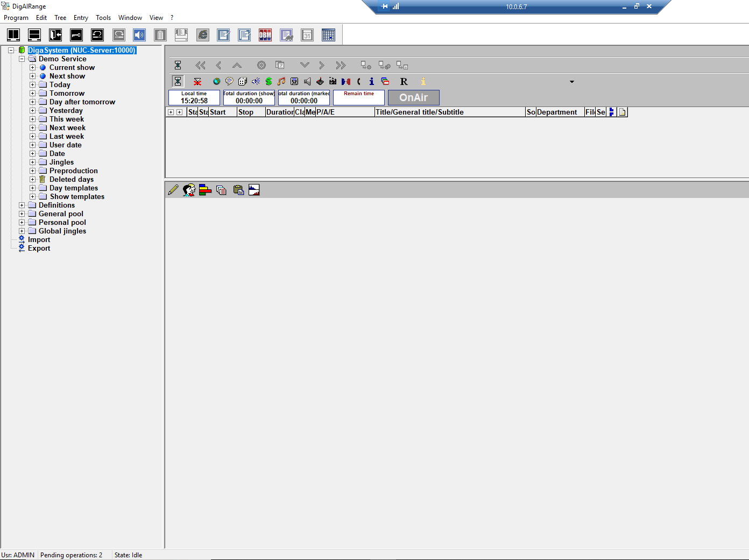Click the key icon in top toolbar
The width and height of the screenshot is (749, 560).
pyautogui.click(x=76, y=35)
